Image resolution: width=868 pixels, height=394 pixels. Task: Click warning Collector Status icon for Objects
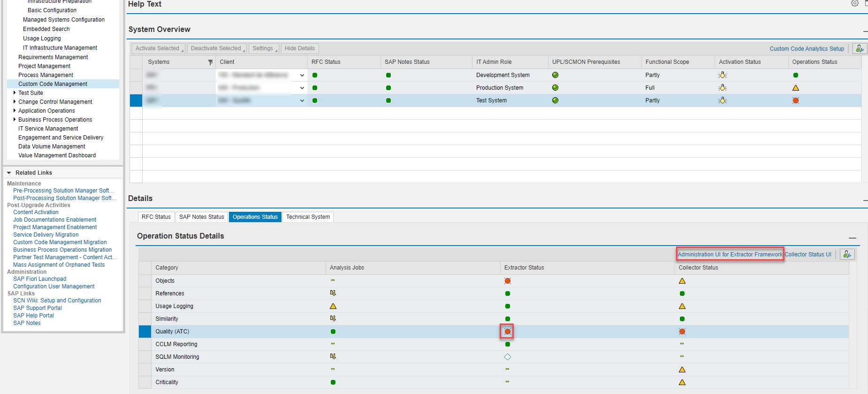[x=682, y=281]
